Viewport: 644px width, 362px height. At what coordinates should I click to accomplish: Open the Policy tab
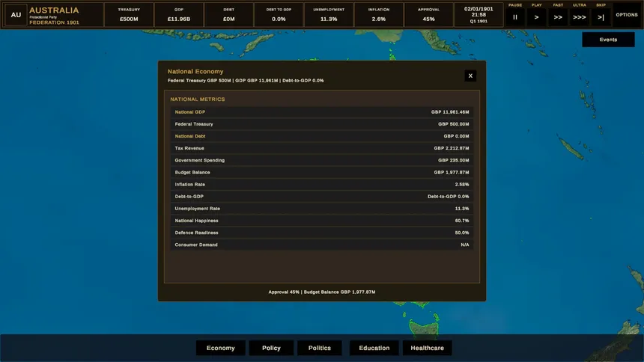[x=271, y=348]
